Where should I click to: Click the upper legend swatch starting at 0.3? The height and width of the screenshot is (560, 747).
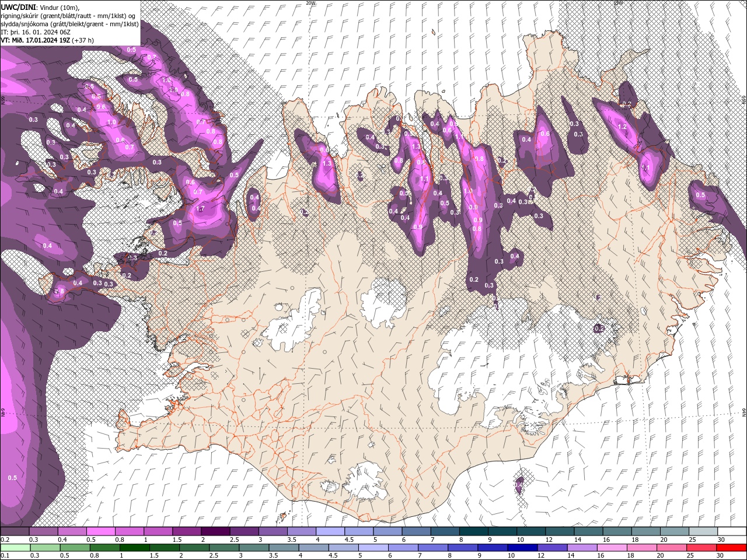[44, 531]
